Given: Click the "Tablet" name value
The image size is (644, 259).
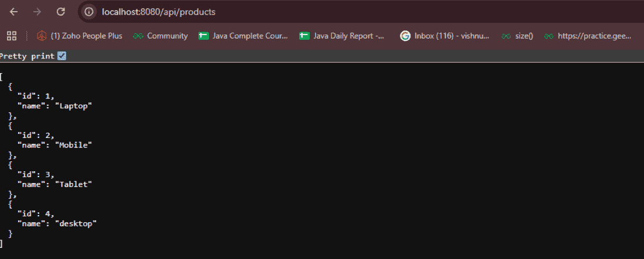Looking at the screenshot, I should 74,184.
